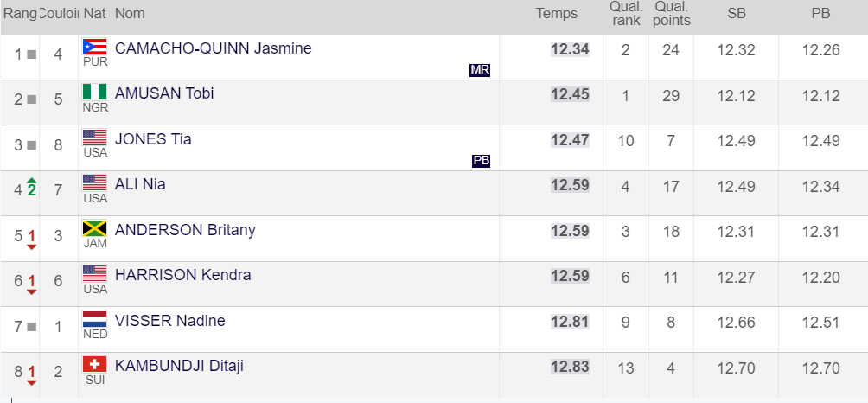Sort by the Nom column header
The image size is (868, 403).
pyautogui.click(x=130, y=13)
